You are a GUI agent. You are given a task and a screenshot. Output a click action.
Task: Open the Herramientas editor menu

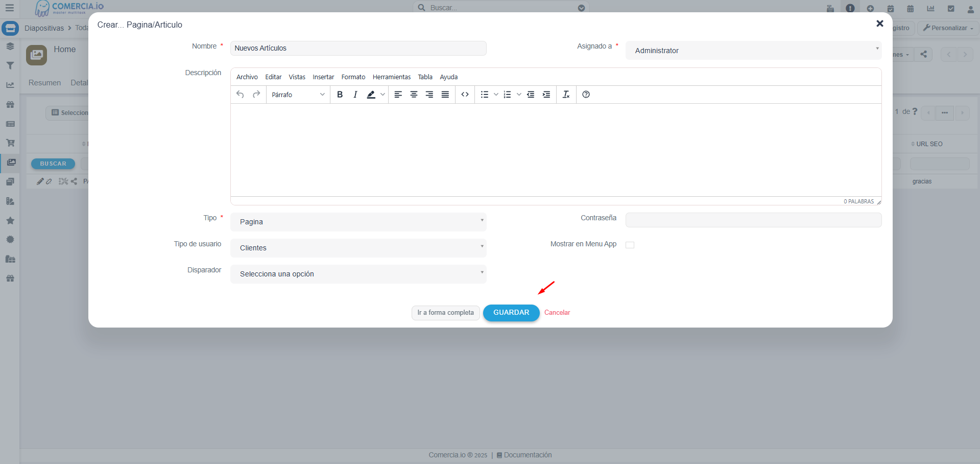click(392, 77)
